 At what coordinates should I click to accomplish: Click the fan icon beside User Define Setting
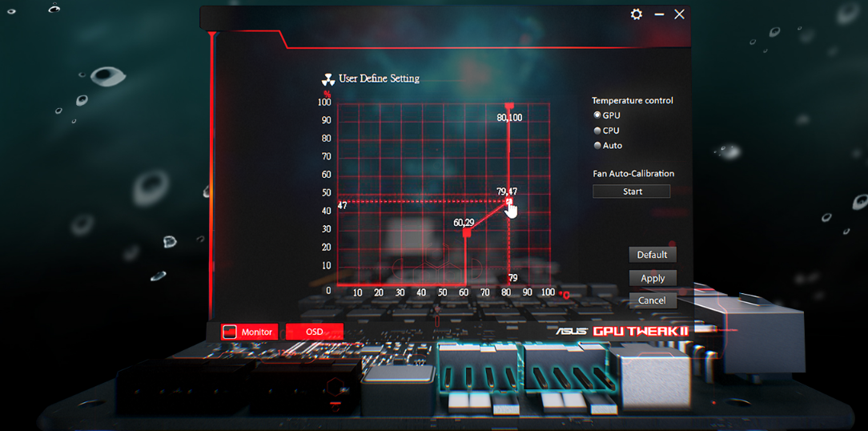[x=328, y=79]
